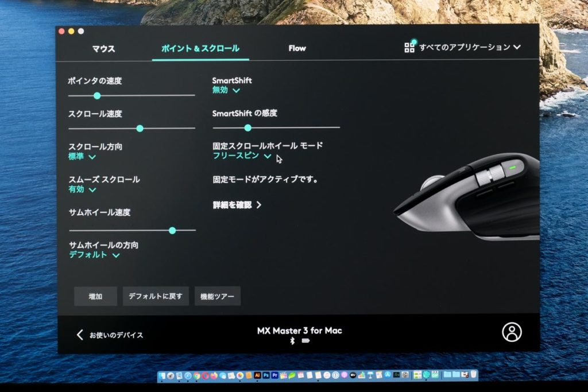Image resolution: width=588 pixels, height=392 pixels.
Task: Launch Adobe Illustrator from the Dock
Action: click(x=257, y=375)
